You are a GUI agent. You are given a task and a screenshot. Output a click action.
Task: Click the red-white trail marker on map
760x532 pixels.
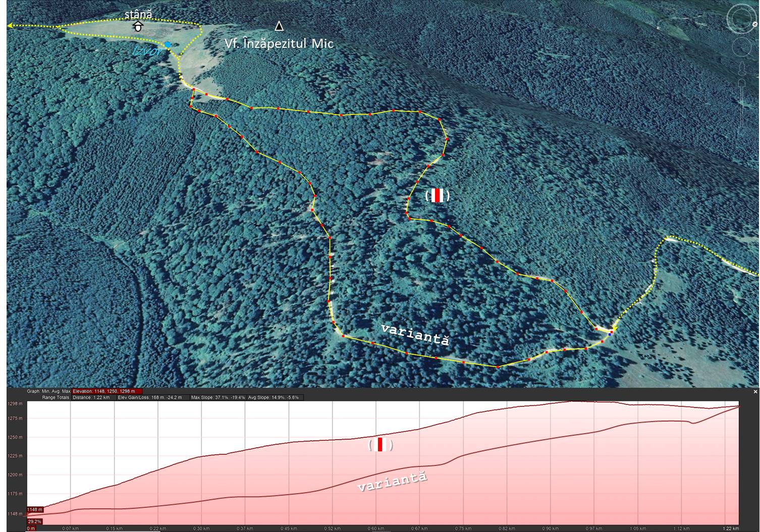click(x=437, y=196)
